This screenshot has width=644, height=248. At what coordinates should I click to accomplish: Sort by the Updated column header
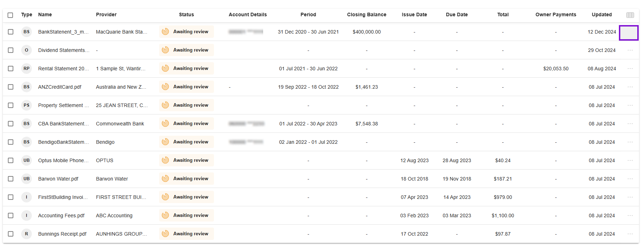coord(602,14)
